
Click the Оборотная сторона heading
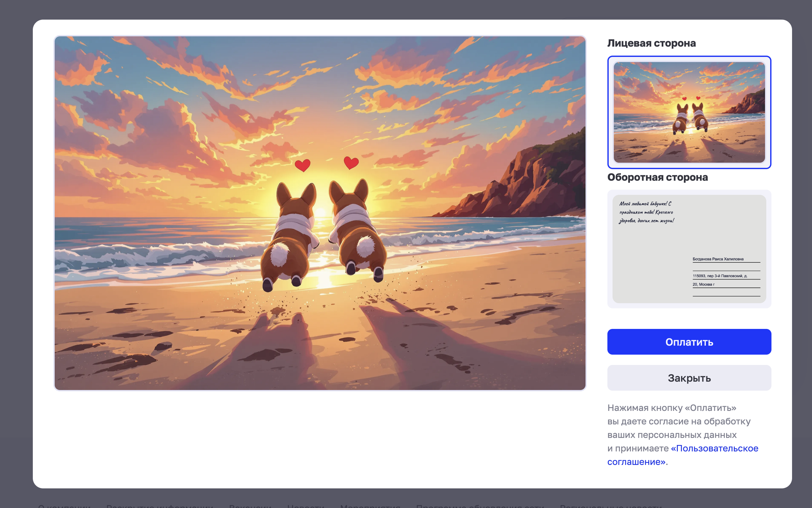pos(657,177)
